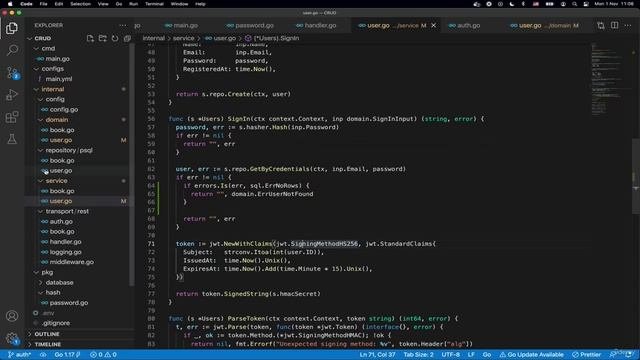Open the Source Control view
The width and height of the screenshot is (640, 360).
point(12,73)
